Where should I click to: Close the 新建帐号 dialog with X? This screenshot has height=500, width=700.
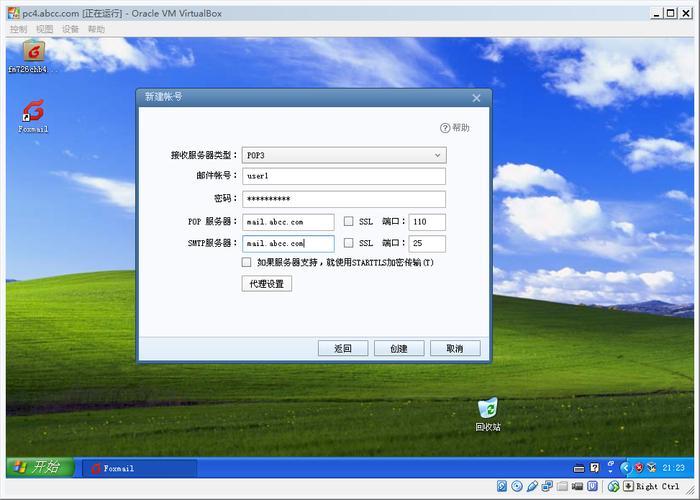[476, 98]
